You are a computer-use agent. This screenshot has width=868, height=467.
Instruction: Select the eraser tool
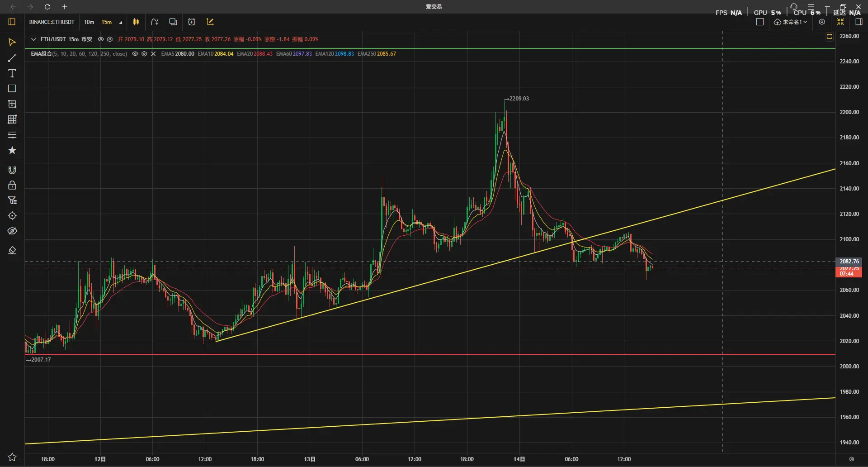pyautogui.click(x=12, y=251)
